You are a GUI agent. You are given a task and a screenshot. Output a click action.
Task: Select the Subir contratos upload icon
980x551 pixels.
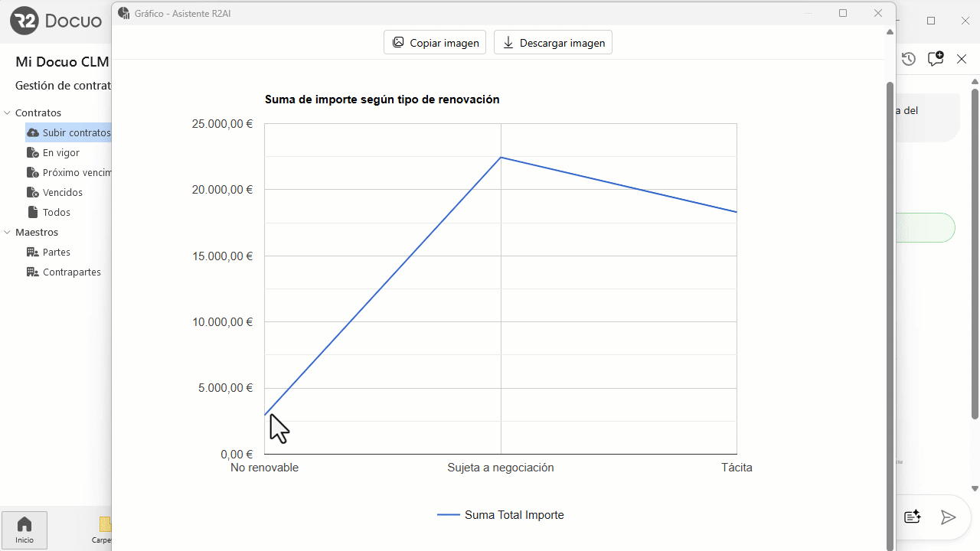(x=33, y=132)
